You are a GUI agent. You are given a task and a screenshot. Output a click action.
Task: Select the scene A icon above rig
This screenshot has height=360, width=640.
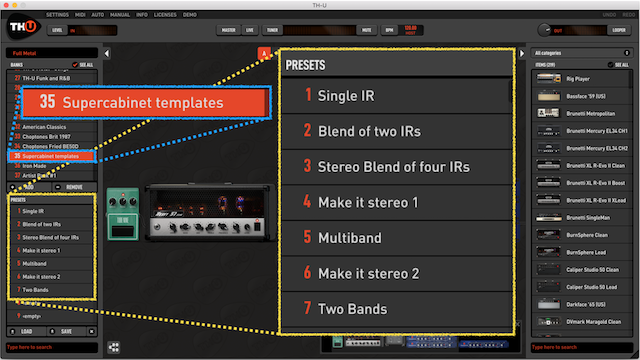264,53
